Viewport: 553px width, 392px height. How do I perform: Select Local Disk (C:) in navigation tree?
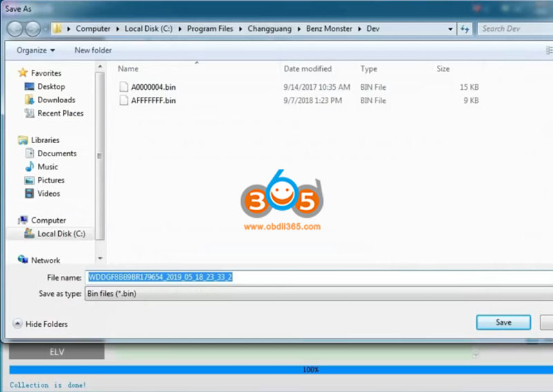(61, 234)
